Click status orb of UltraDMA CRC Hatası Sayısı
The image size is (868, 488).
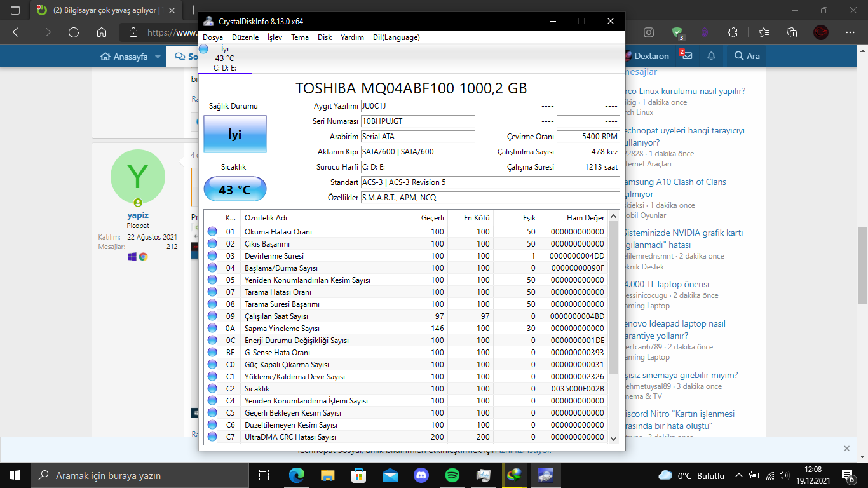click(212, 437)
